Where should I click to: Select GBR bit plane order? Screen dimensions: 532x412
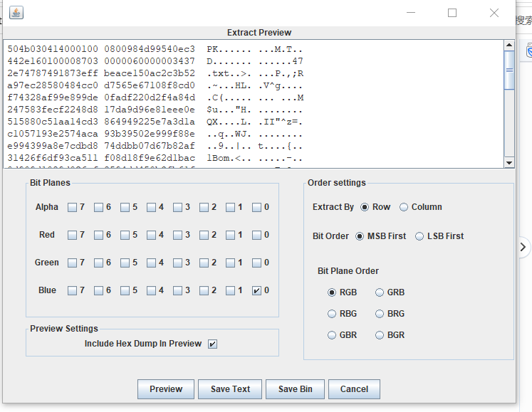point(332,335)
